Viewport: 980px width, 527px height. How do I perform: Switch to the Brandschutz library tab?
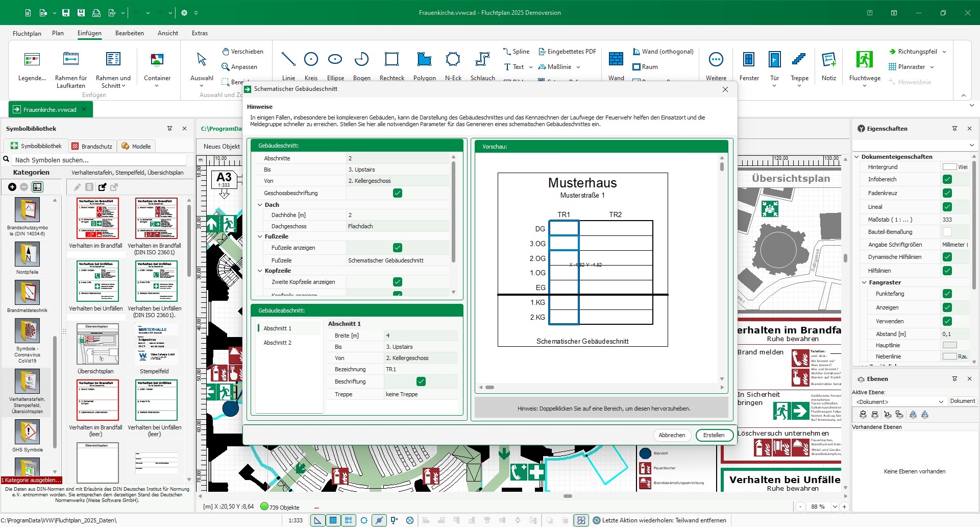92,146
